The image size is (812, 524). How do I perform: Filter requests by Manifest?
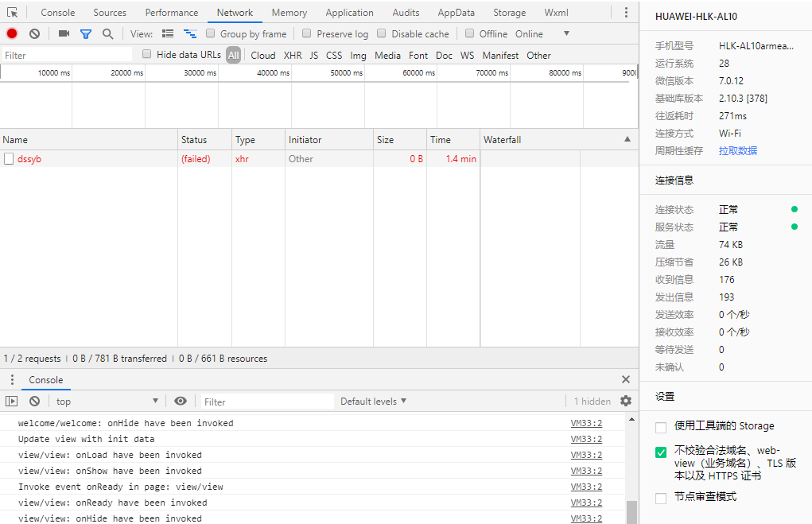click(x=500, y=55)
